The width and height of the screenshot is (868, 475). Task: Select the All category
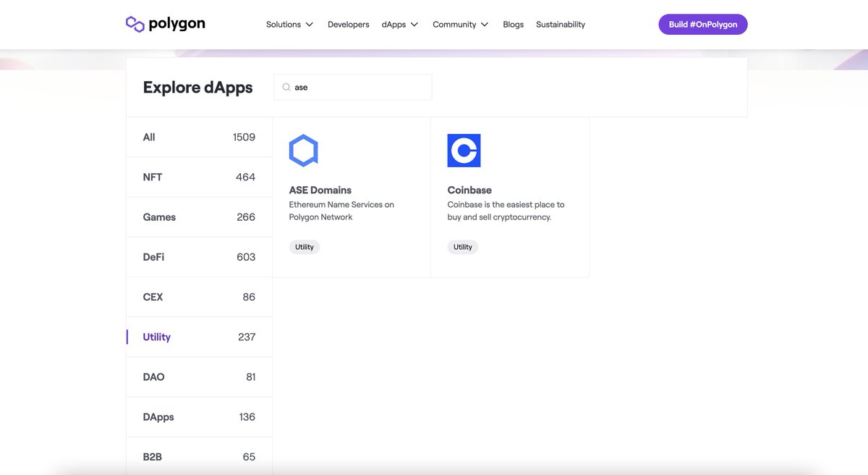(199, 138)
